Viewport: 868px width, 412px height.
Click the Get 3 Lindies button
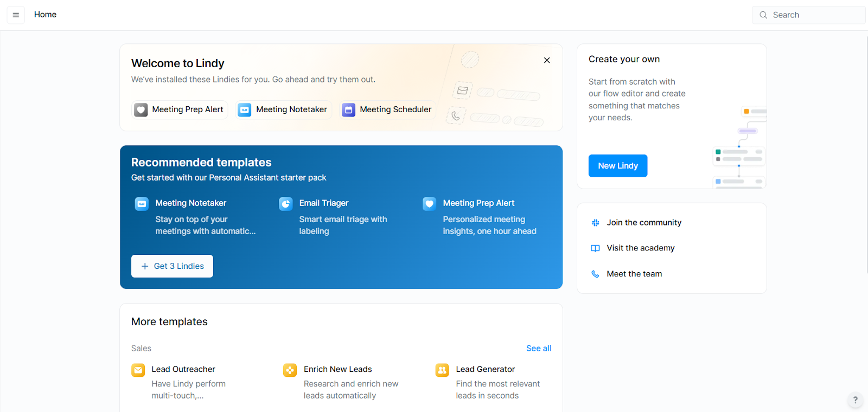coord(172,266)
